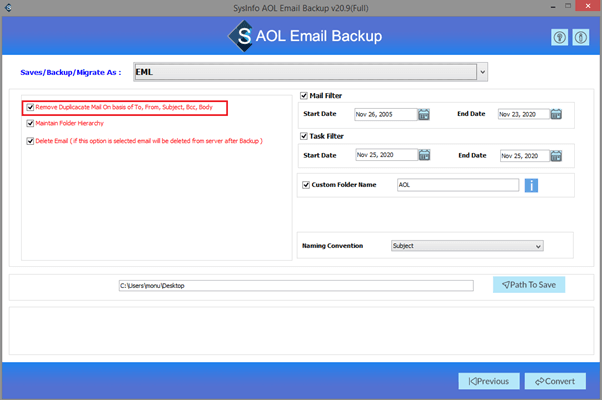The height and width of the screenshot is (400, 602).
Task: Click the blue info icon beside Custom Folder Name
Action: [x=531, y=185]
